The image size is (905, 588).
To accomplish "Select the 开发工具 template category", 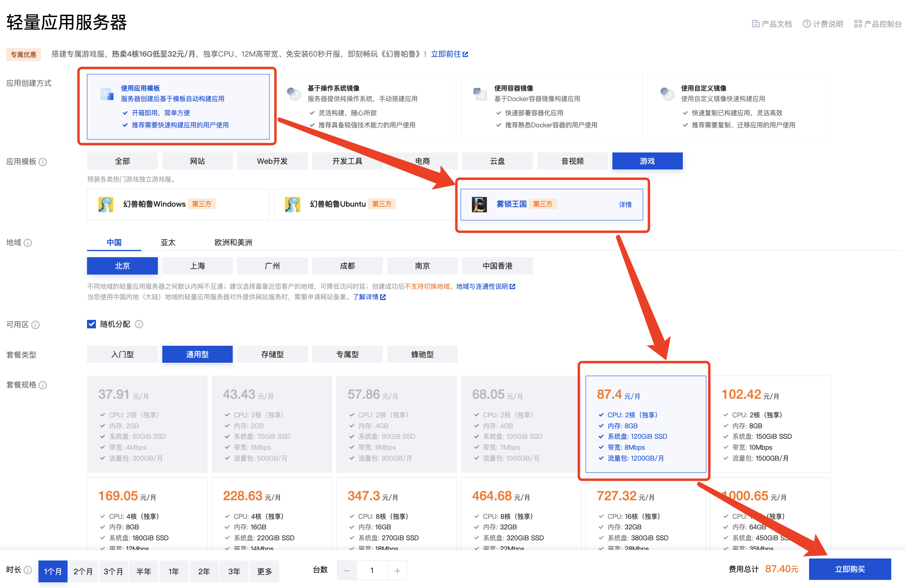I will [x=347, y=161].
